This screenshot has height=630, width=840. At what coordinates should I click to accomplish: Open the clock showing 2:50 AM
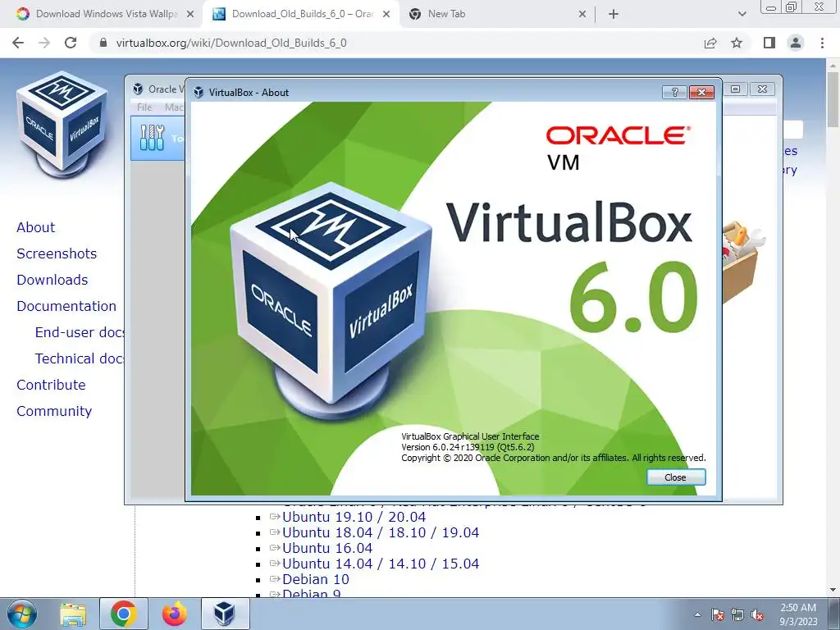(x=798, y=614)
